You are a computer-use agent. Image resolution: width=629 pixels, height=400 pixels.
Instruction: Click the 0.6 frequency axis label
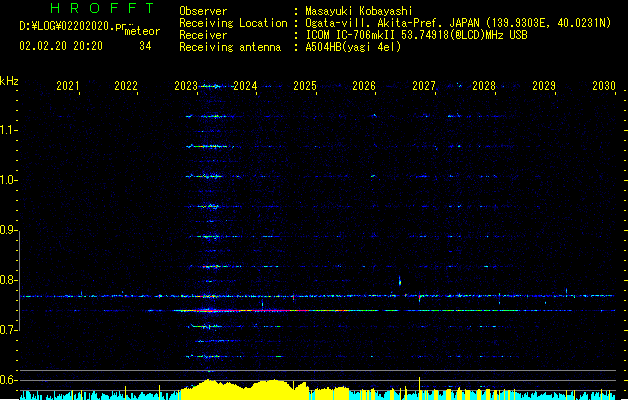(x=8, y=380)
